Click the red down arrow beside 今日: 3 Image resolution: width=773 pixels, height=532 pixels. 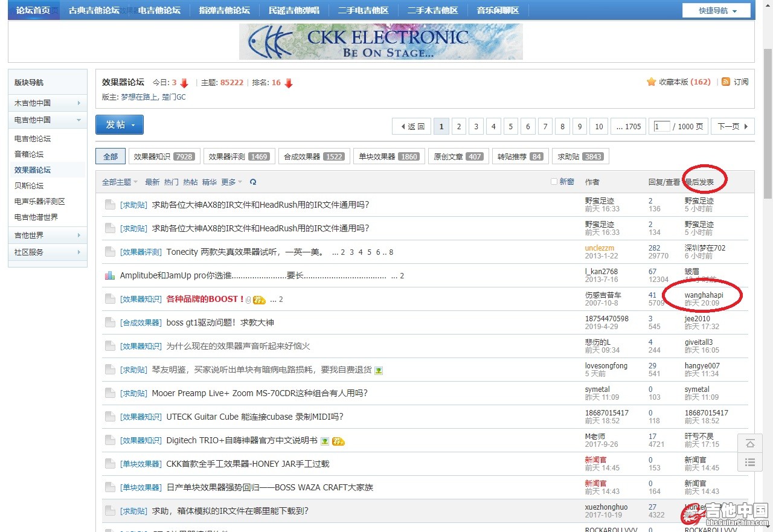184,83
